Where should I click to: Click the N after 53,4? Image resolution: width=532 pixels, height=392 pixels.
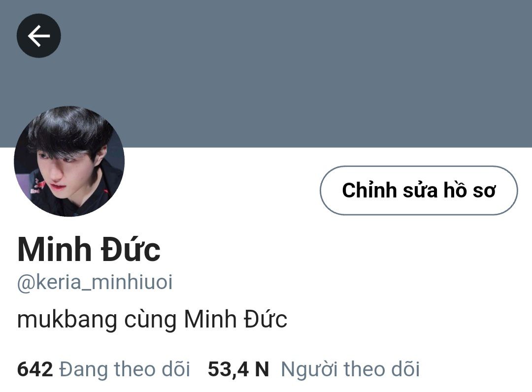[262, 369]
